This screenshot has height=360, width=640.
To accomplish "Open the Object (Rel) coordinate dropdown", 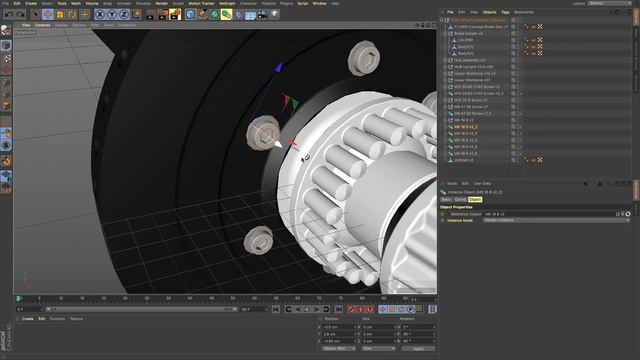I will (338, 349).
